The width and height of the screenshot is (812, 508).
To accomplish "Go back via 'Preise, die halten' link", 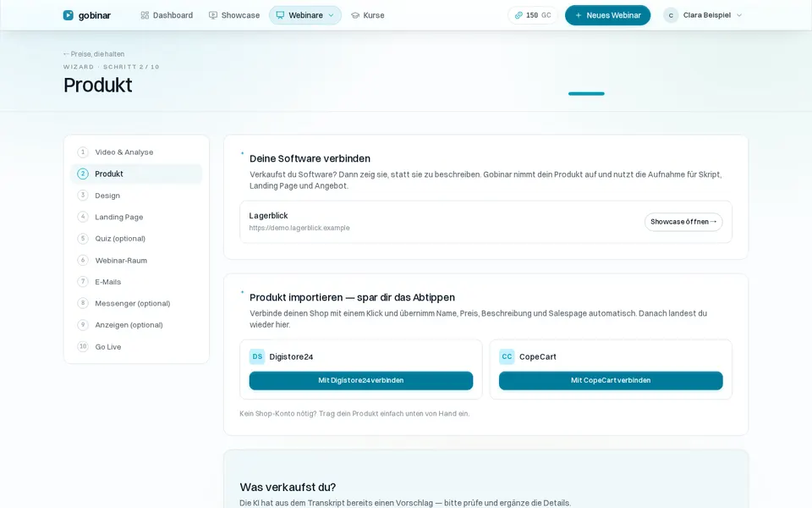I will pos(94,54).
